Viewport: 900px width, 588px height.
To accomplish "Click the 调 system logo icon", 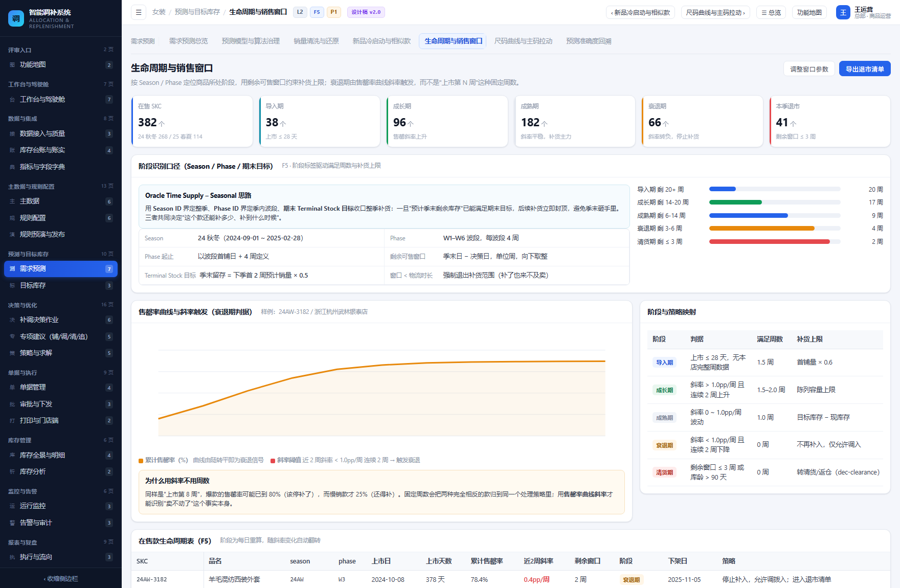I will [x=16, y=18].
